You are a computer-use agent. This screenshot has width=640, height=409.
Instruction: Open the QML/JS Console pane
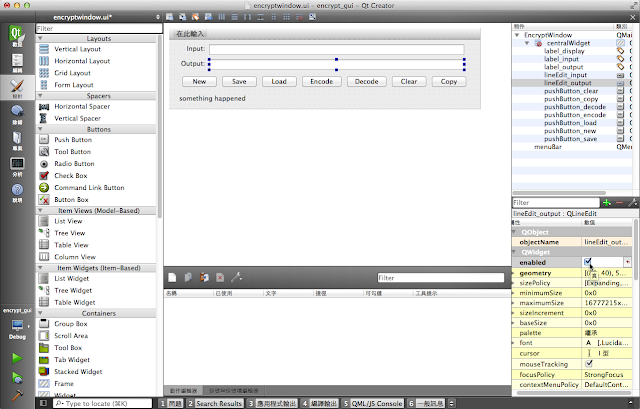coord(372,403)
